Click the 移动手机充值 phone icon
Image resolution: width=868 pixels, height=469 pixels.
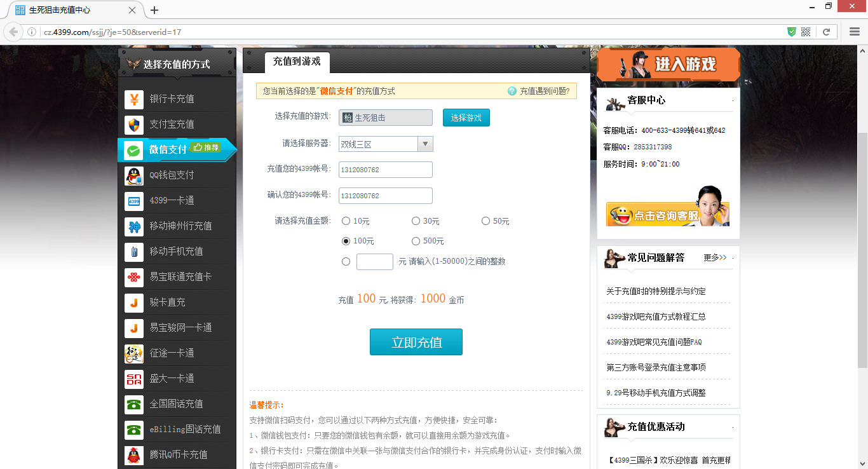(x=133, y=252)
